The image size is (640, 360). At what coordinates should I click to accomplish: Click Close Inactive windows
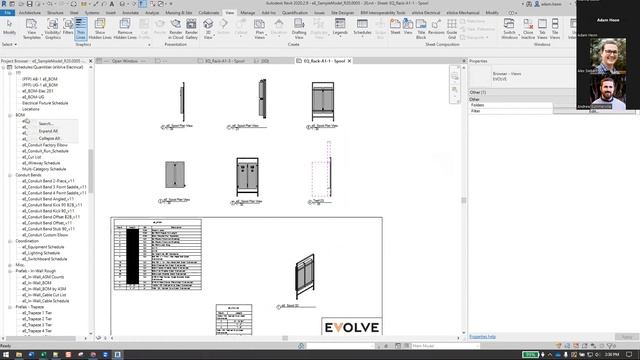pyautogui.click(x=528, y=29)
